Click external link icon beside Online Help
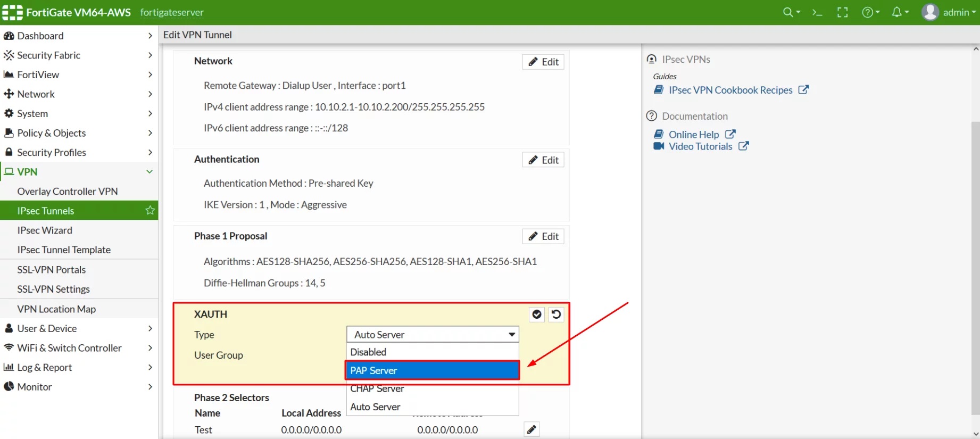Screen dimensions: 980x439 tap(730, 134)
